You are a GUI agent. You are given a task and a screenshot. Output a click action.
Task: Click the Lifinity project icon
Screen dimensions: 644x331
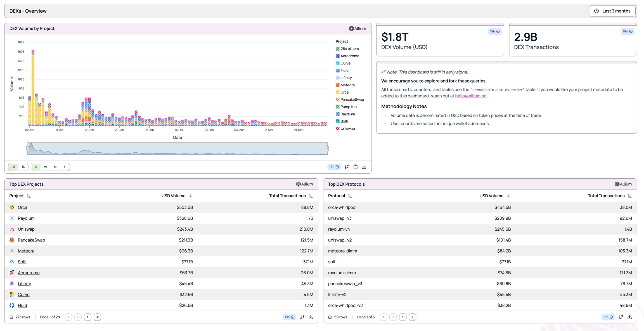click(x=12, y=284)
